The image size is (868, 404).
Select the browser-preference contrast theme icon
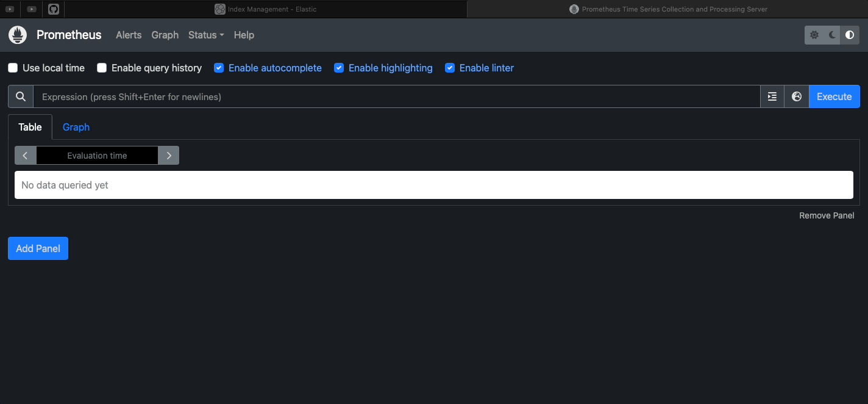tap(850, 35)
